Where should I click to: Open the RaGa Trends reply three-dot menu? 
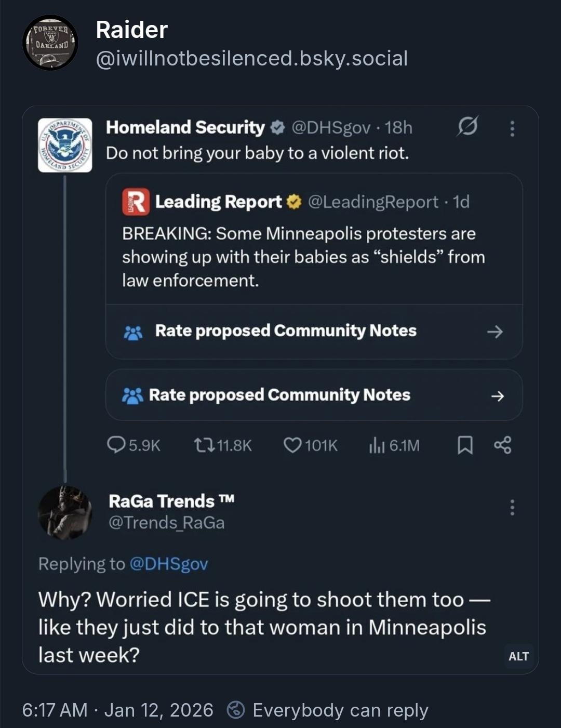tap(512, 507)
